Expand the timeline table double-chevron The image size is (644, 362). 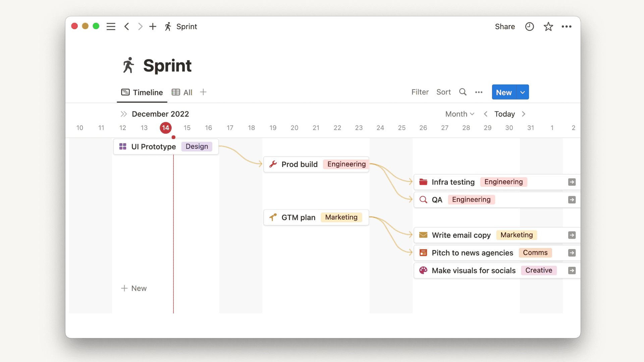[x=123, y=114]
